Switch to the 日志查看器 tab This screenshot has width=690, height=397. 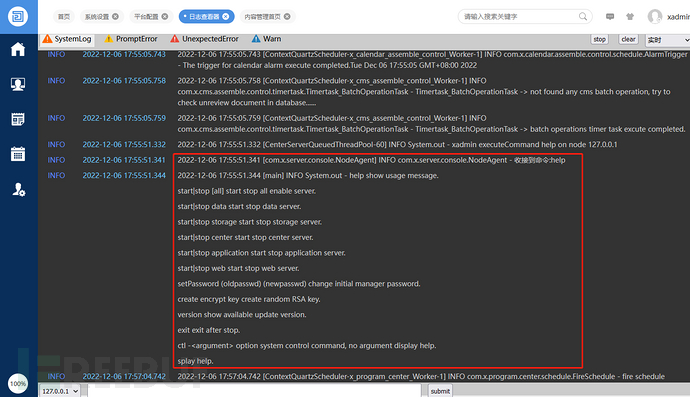coord(204,16)
